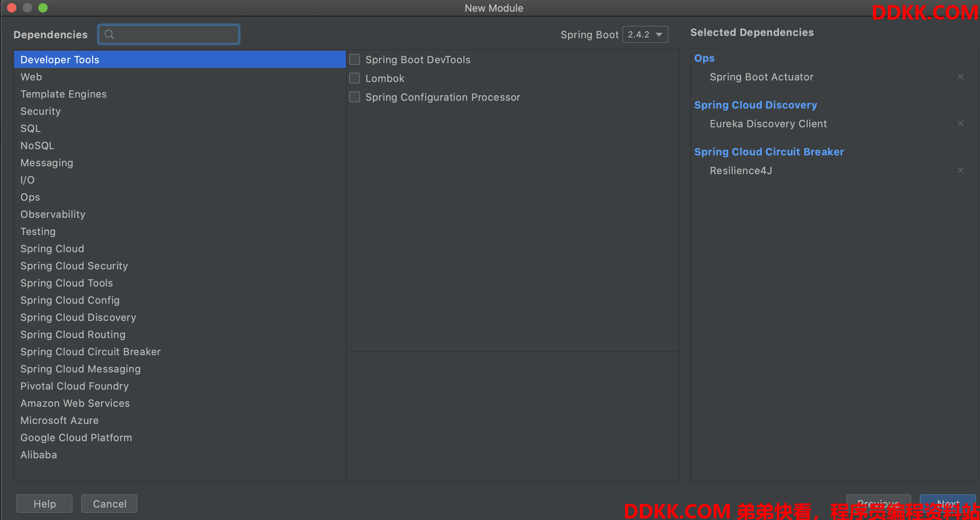Choose the Security category
The image size is (980, 520).
tap(180, 111)
